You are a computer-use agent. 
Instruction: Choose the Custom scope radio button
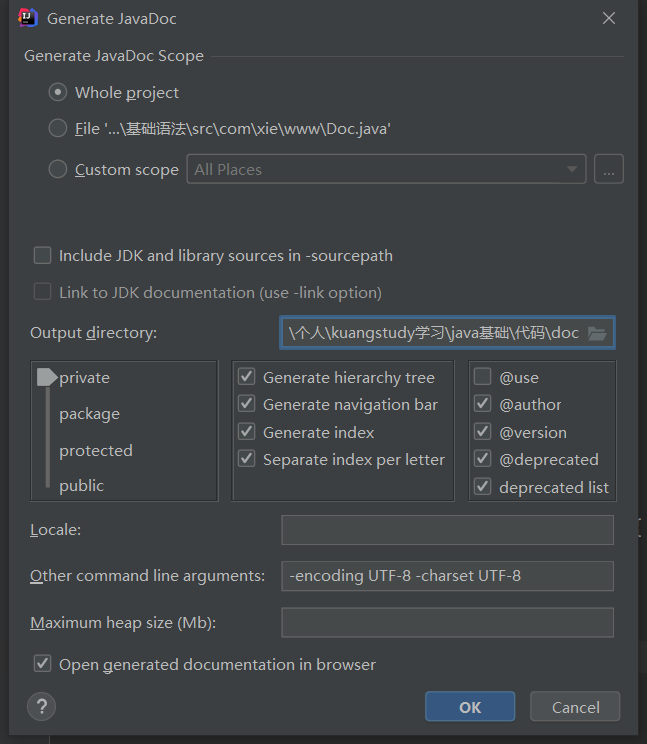pyautogui.click(x=58, y=169)
